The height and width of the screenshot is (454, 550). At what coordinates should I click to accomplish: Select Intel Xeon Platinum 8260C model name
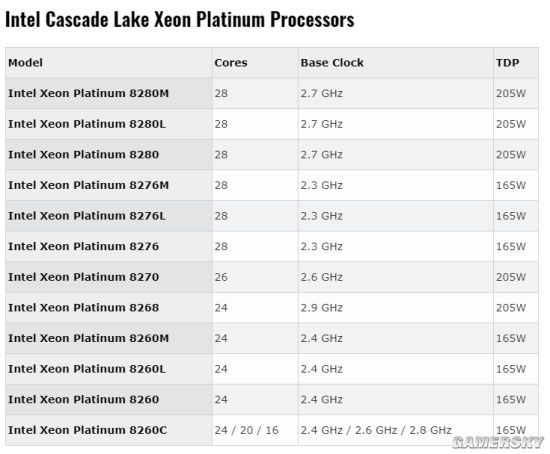(88, 430)
